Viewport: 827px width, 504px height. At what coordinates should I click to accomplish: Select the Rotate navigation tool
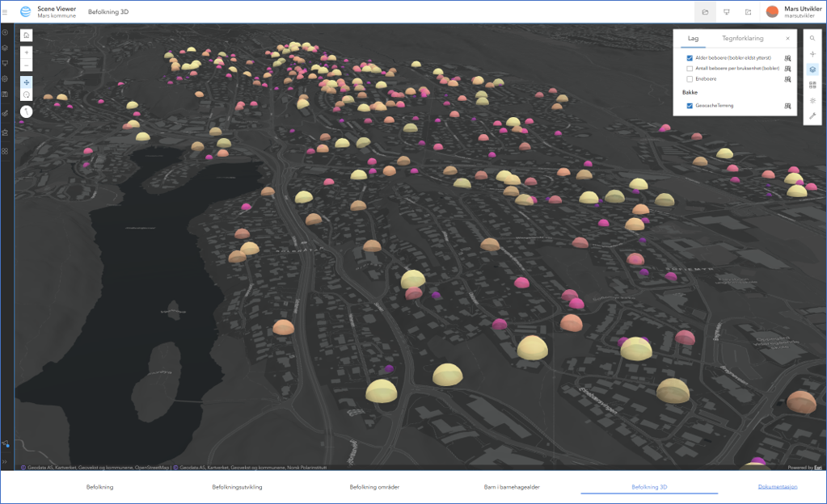pos(27,94)
